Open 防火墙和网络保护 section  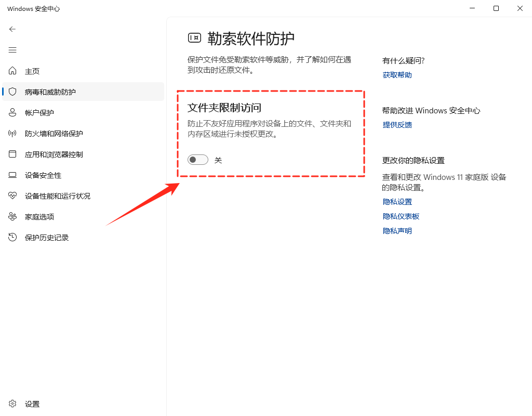click(x=83, y=134)
